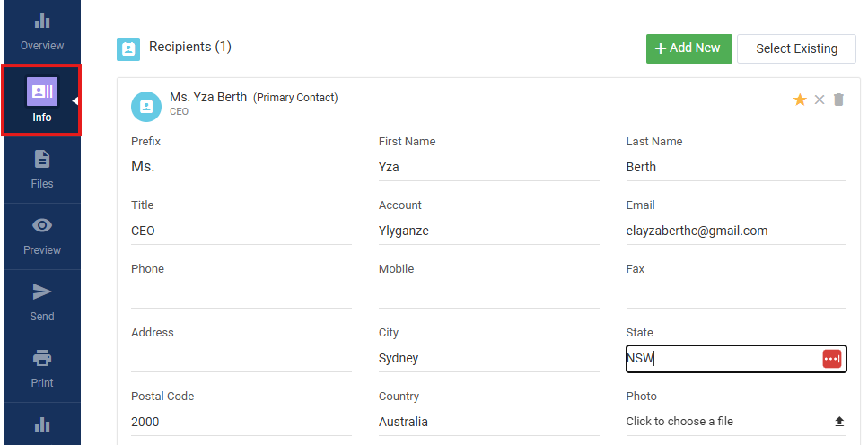Open the Preview eye icon
This screenshot has height=445, width=868.
click(x=42, y=225)
